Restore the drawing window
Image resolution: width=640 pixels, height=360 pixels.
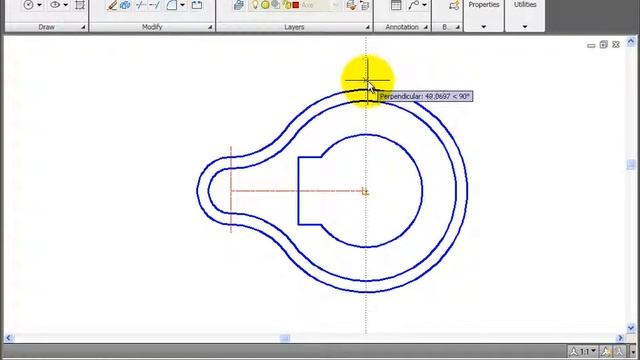[604, 44]
